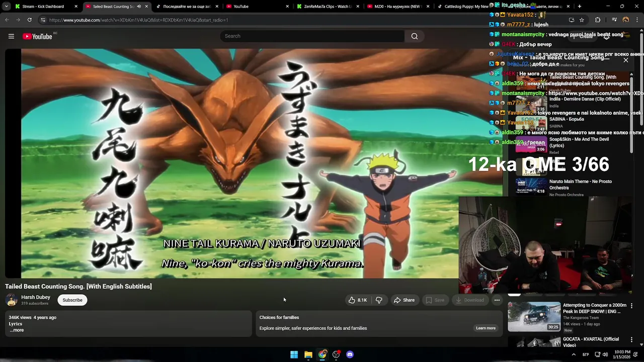Screen dimensions: 644x362
Task: Open Attempting to Conquer 2000m Peak video thumbnail
Action: (x=534, y=316)
